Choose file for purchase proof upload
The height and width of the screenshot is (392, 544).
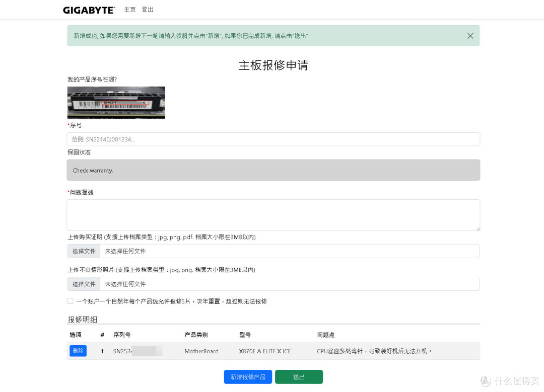click(x=84, y=251)
